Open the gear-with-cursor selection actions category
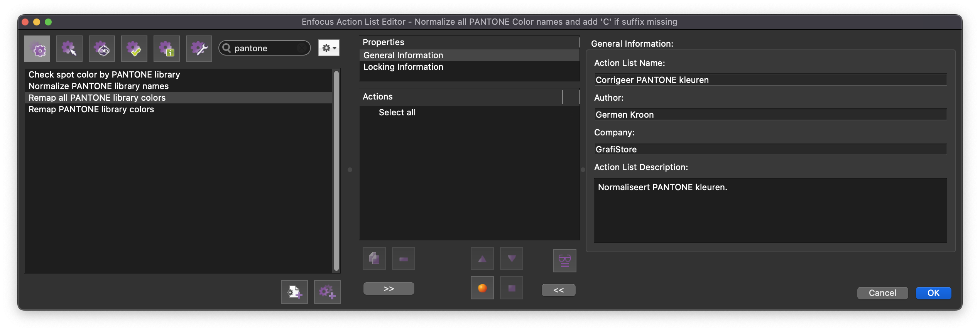 point(69,49)
